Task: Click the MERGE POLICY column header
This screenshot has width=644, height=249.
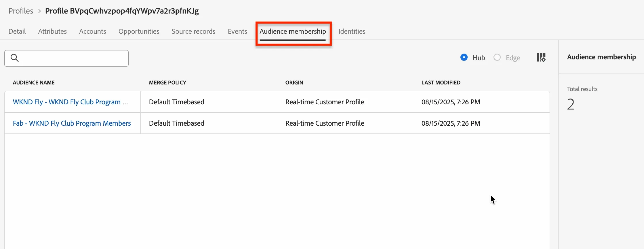Action: [167, 82]
